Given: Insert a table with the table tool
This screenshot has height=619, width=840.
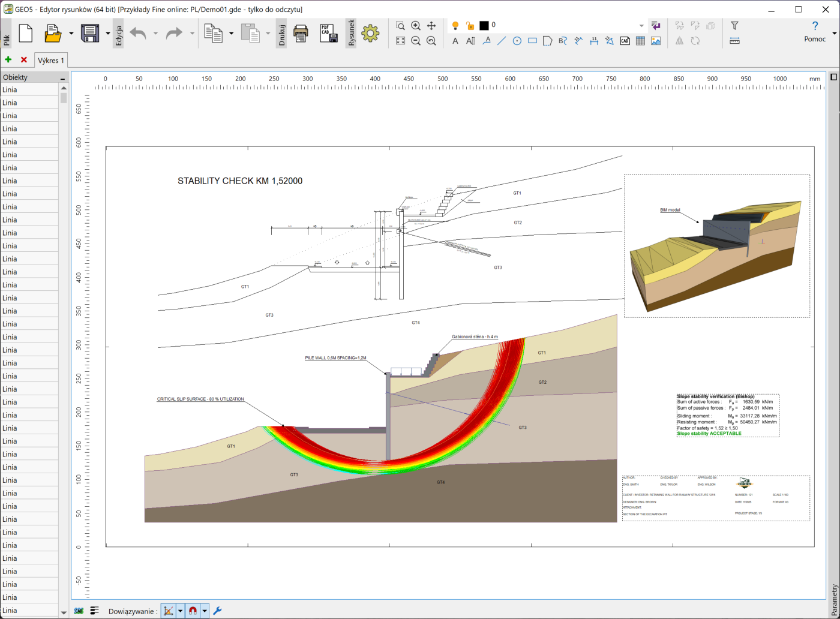Looking at the screenshot, I should (x=640, y=41).
